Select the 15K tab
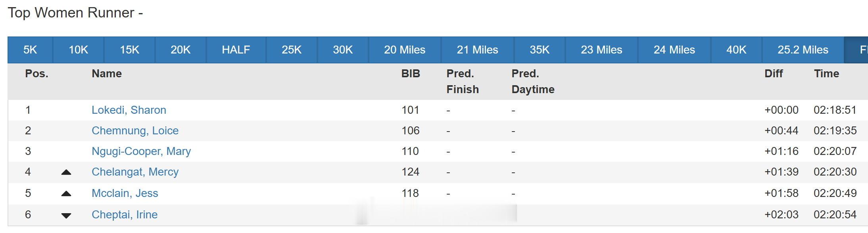The width and height of the screenshot is (868, 233). click(x=130, y=50)
